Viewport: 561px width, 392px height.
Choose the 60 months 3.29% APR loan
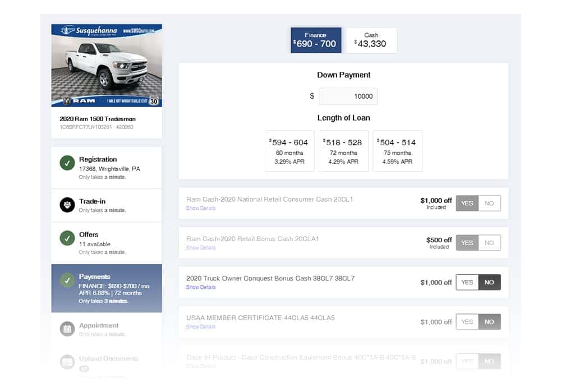tap(289, 151)
